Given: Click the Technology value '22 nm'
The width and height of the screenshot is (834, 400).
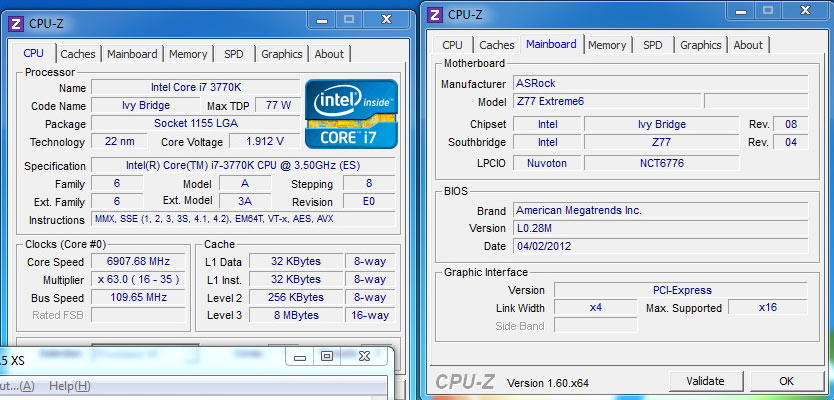Looking at the screenshot, I should tap(119, 141).
